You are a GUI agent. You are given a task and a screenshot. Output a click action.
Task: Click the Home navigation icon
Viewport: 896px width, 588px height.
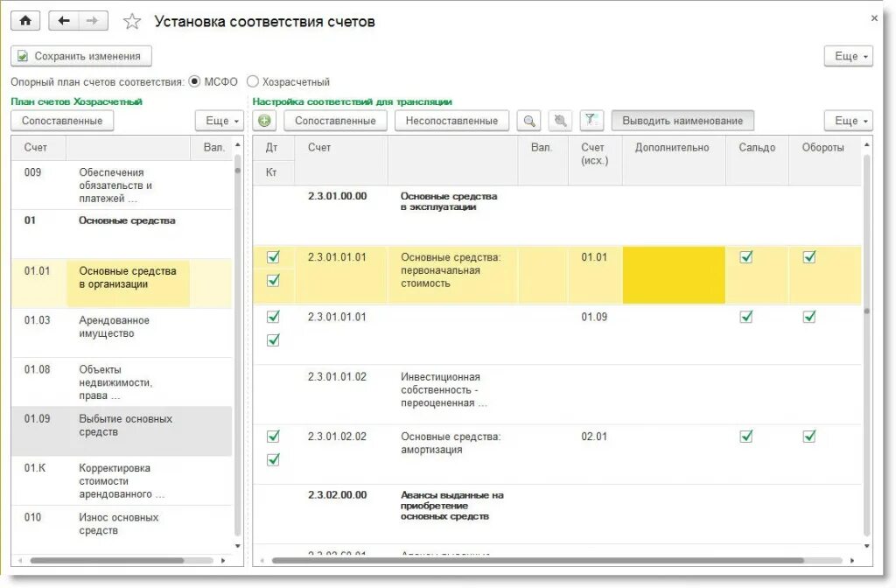pos(24,19)
